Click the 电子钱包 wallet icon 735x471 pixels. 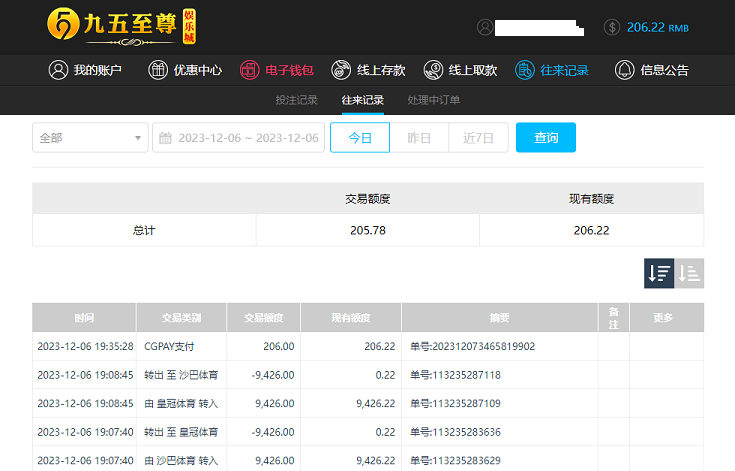249,70
